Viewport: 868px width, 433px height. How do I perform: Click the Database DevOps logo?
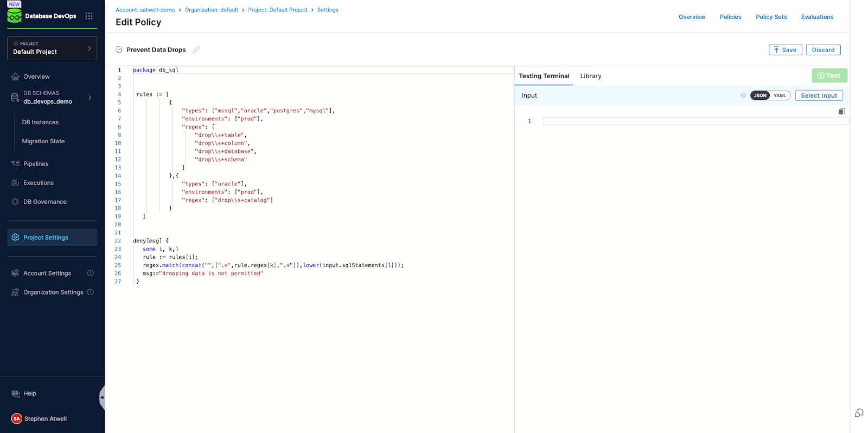tap(15, 16)
